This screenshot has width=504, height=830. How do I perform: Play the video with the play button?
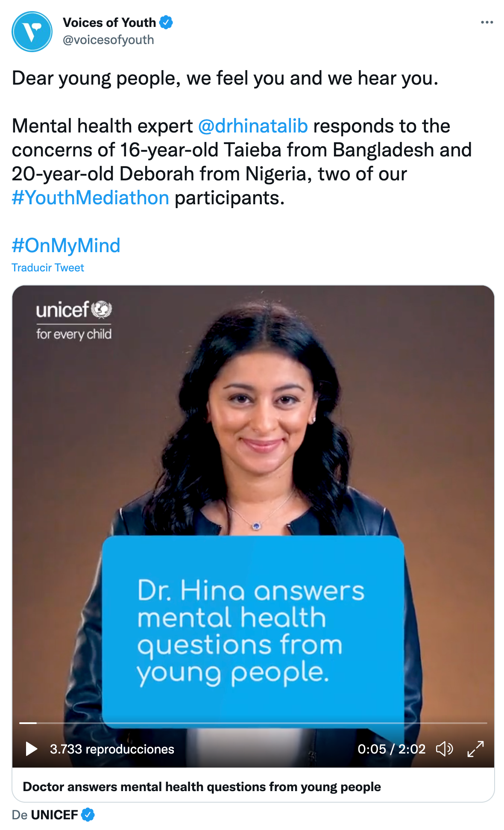point(31,749)
